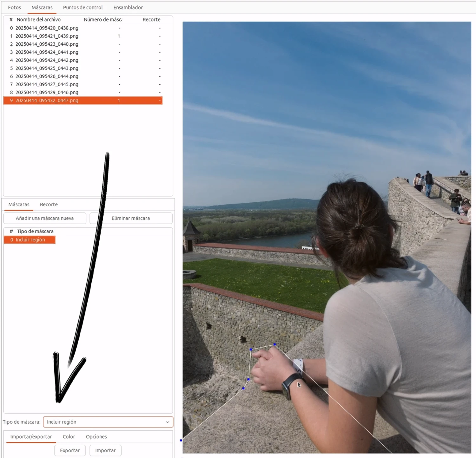Select the Máscaras top tab
476x458 pixels.
point(42,7)
